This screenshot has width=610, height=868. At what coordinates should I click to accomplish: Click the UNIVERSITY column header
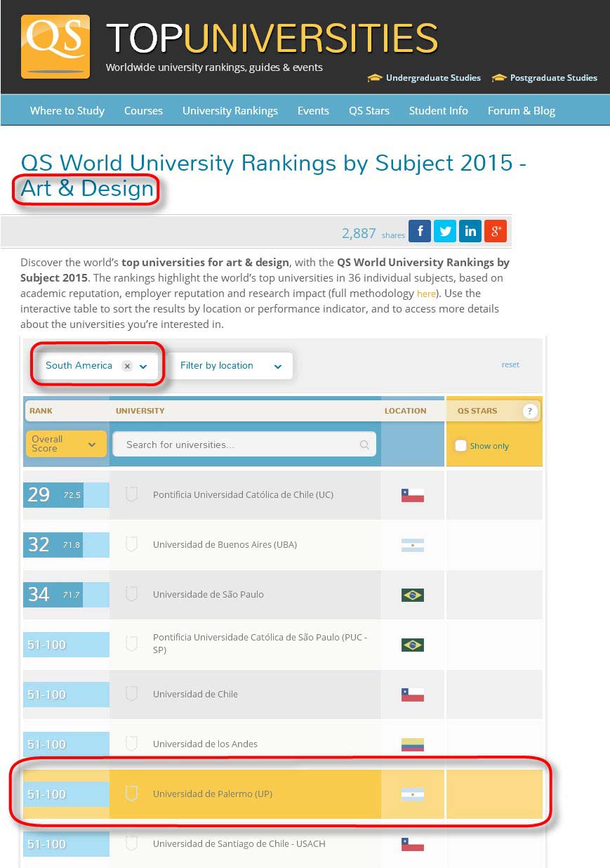coord(140,411)
